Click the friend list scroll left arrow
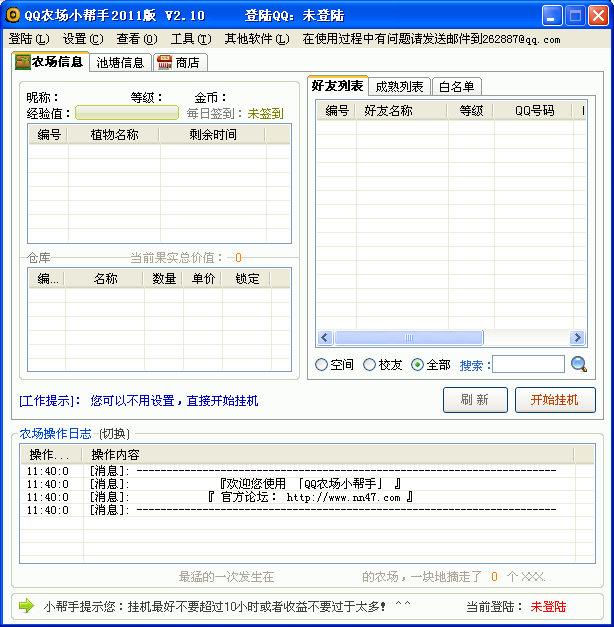 tap(324, 337)
